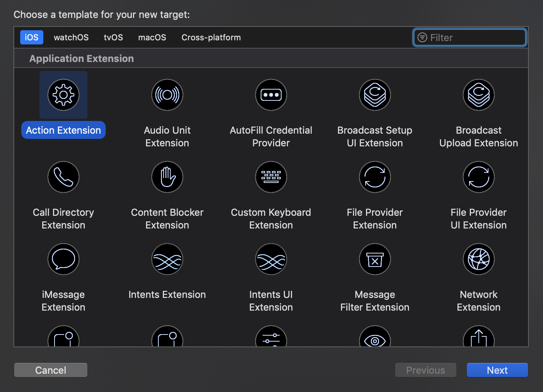Switch to the Cross-platform tab

(211, 37)
